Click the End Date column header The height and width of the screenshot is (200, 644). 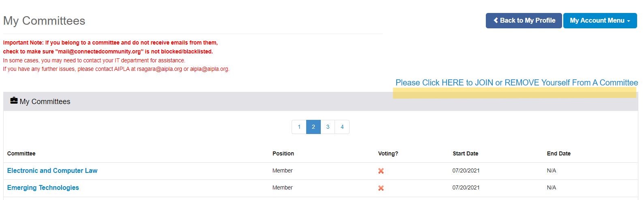click(x=558, y=153)
